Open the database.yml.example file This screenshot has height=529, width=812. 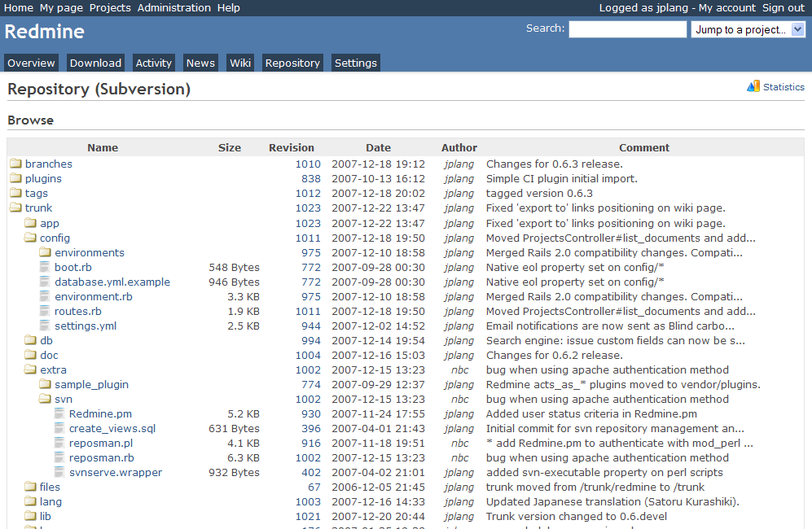[112, 282]
